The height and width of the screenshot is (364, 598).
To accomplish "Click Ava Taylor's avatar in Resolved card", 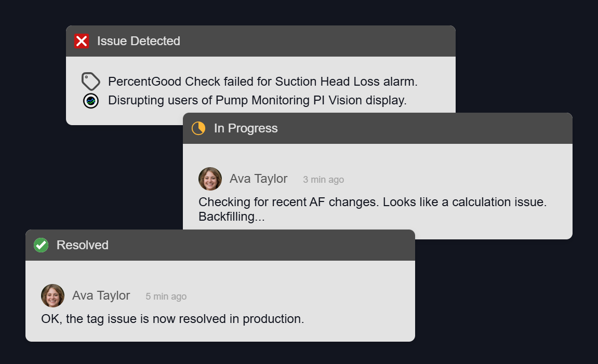I will (52, 296).
